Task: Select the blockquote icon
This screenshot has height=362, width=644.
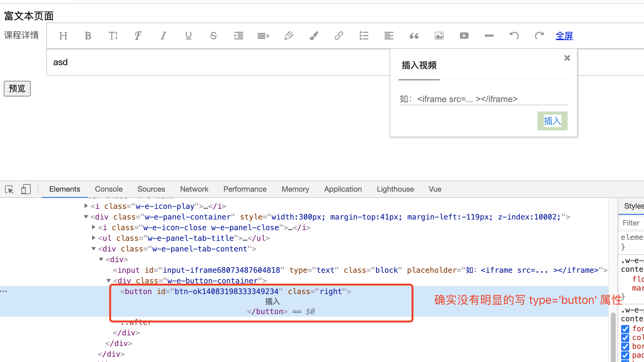Action: tap(414, 36)
